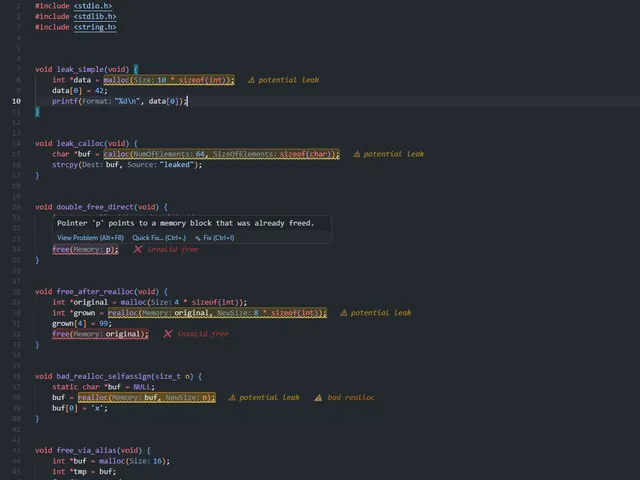The width and height of the screenshot is (640, 480).
Task: Click the static char *buf = NULL; declaration
Action: (103, 387)
